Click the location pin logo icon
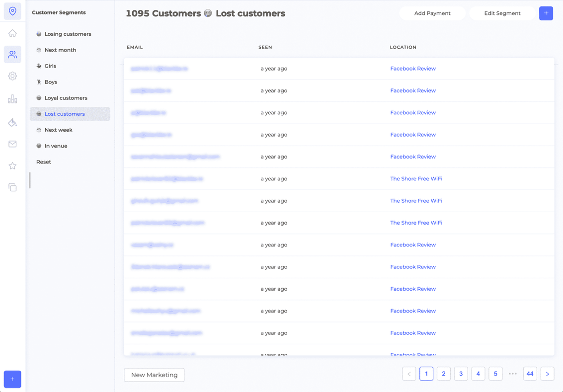Viewport: 563px width, 392px height. 12,11
